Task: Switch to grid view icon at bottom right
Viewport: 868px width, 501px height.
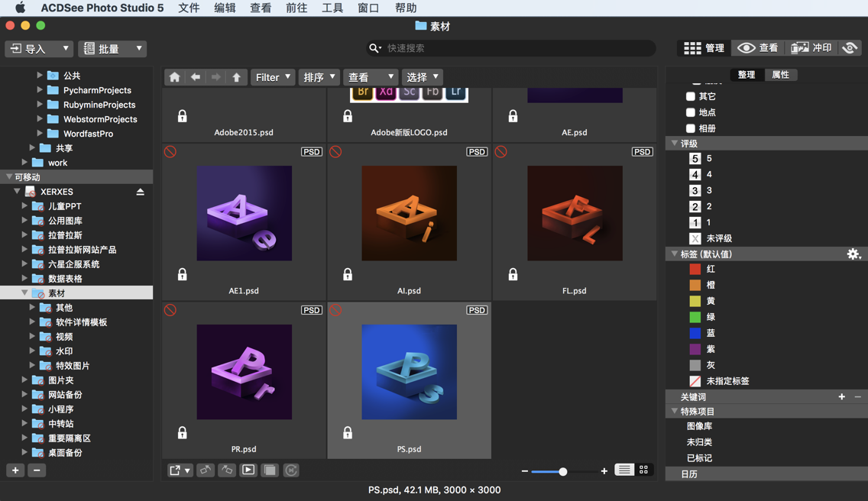Action: pyautogui.click(x=643, y=470)
